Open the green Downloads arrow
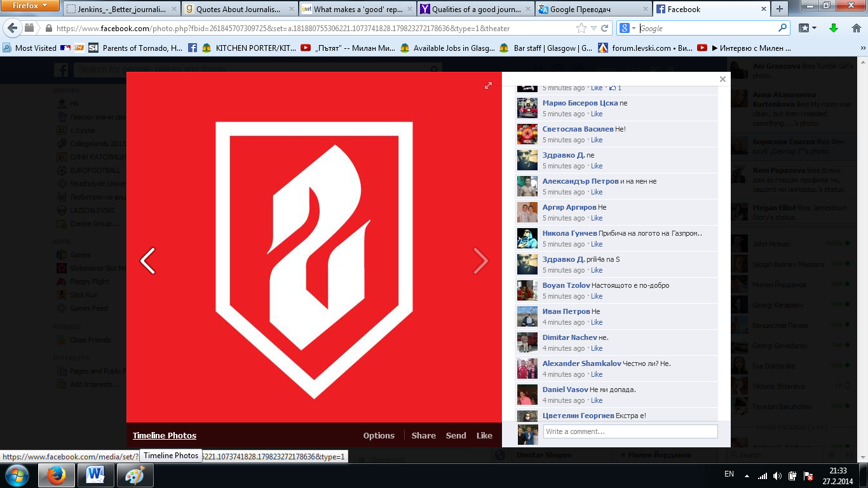This screenshot has width=868, height=488. (834, 28)
